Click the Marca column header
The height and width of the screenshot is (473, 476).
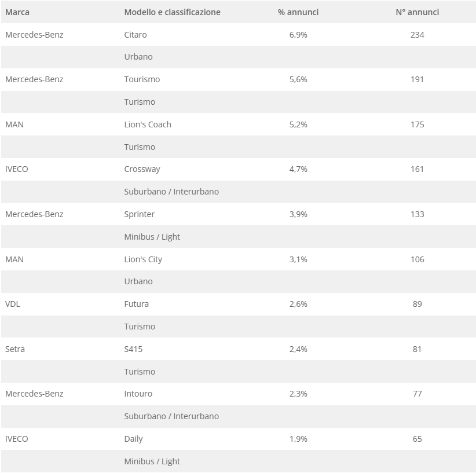tap(17, 12)
